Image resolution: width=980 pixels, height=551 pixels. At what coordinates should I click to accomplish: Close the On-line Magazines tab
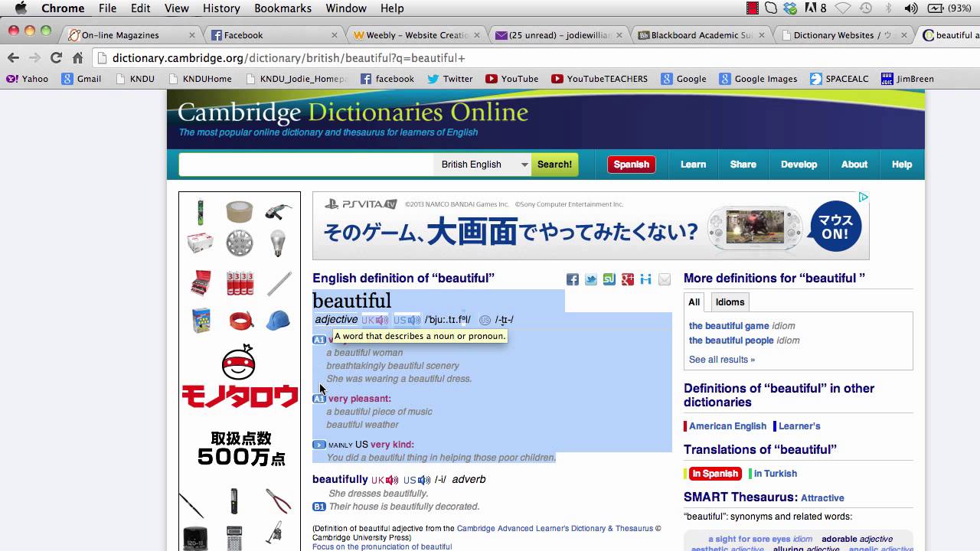tap(192, 35)
